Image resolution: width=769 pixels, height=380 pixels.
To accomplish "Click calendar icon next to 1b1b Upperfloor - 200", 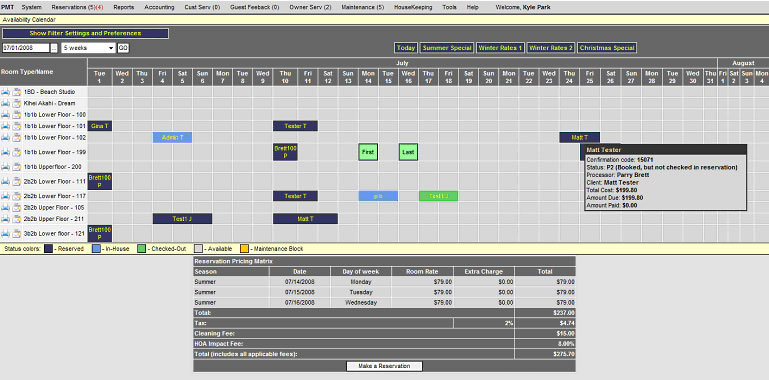I will [17, 167].
